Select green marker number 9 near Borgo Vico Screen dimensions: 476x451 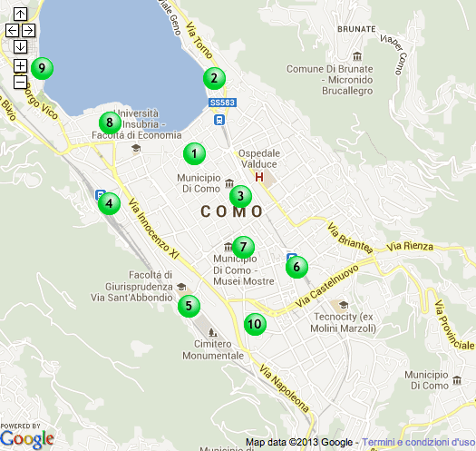(43, 68)
